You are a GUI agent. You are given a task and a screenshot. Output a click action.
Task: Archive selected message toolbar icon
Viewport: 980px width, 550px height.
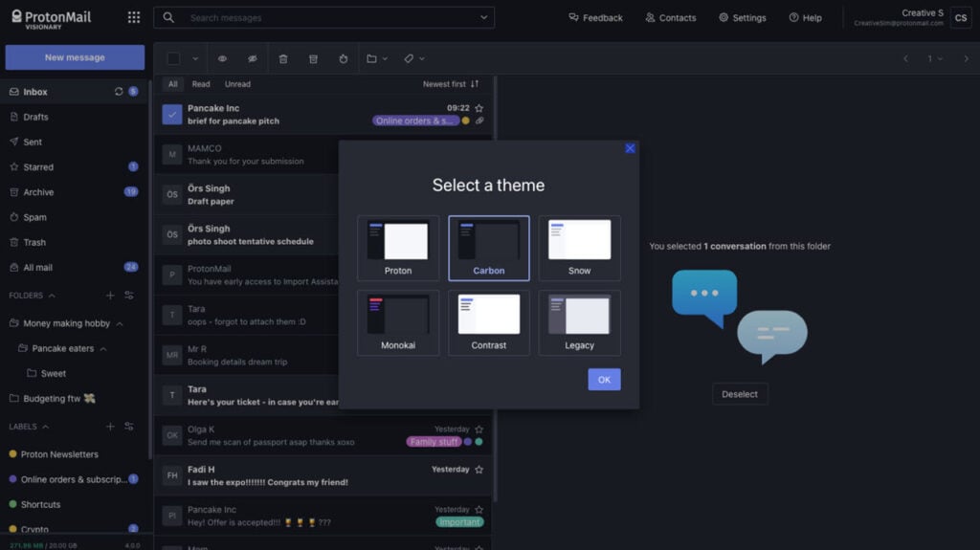[313, 58]
